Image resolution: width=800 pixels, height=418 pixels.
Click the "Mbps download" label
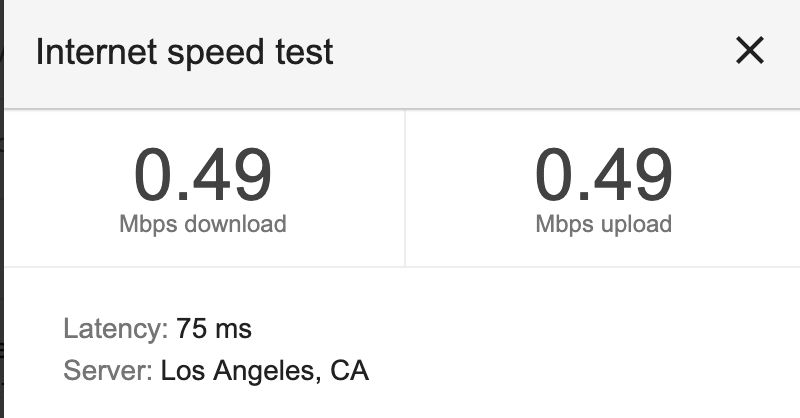(x=203, y=223)
